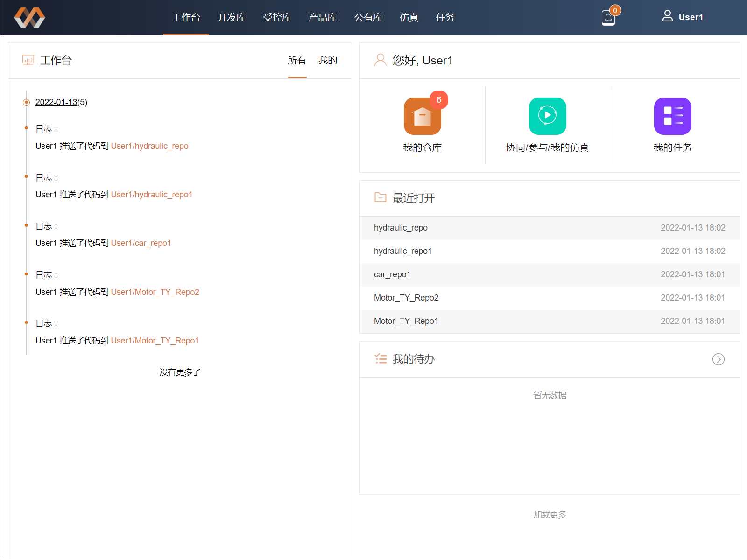The height and width of the screenshot is (560, 747).
Task: Select the 工作台 nav tab
Action: 186,17
